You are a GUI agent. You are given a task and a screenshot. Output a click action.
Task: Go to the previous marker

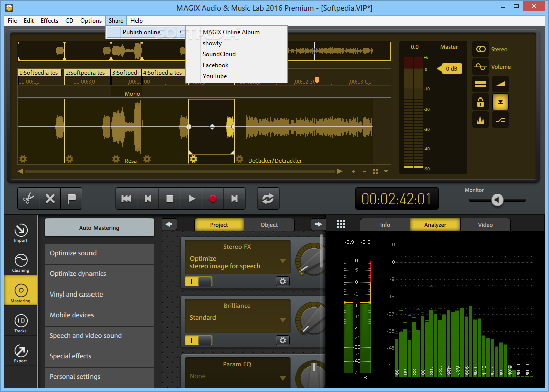148,199
